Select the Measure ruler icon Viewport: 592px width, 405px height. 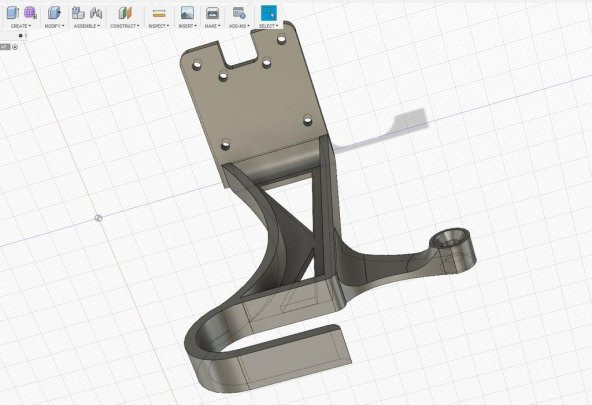[x=159, y=14]
